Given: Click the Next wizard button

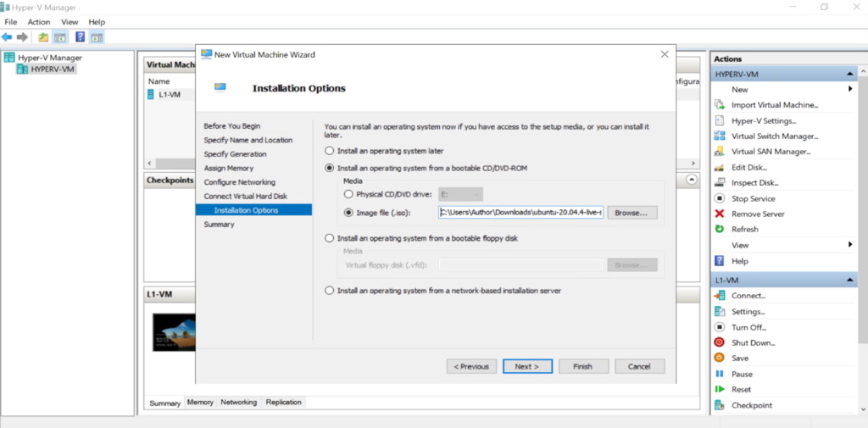Looking at the screenshot, I should pos(527,366).
